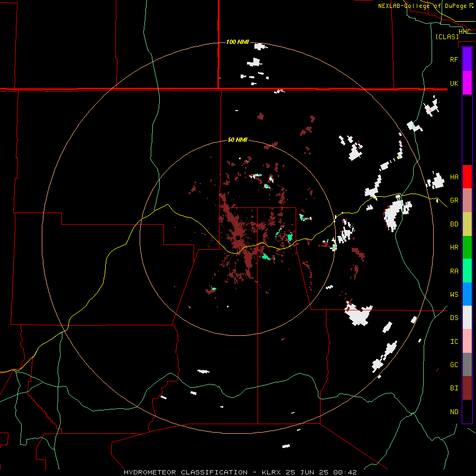The width and height of the screenshot is (476, 476).
Task: Click the BD legend label
Action: point(454,224)
